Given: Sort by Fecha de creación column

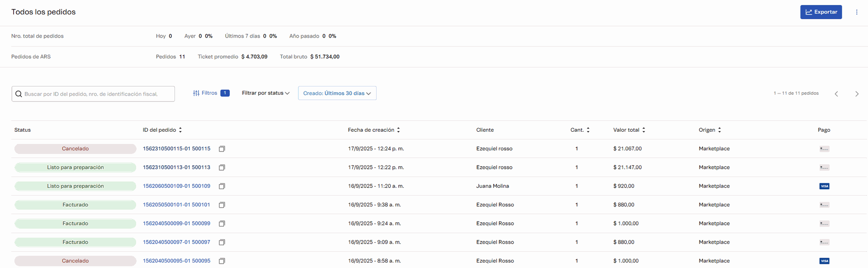Looking at the screenshot, I should pyautogui.click(x=398, y=130).
